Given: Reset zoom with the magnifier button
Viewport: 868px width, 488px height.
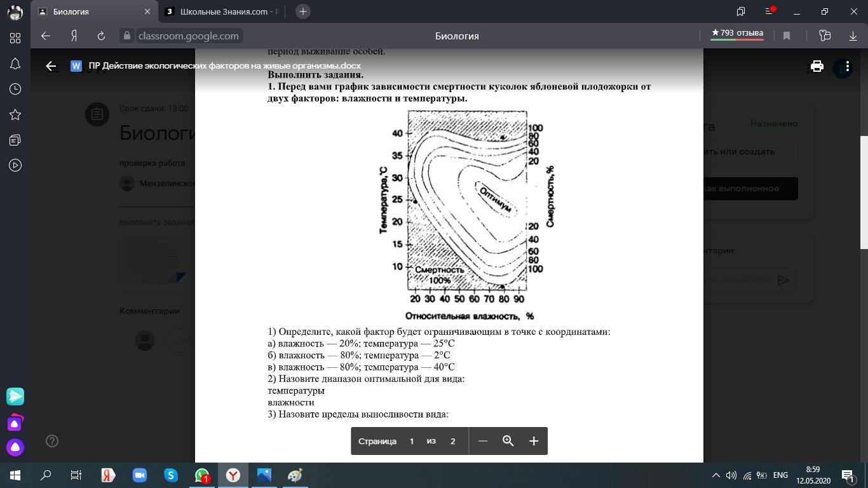Looking at the screenshot, I should click(508, 441).
